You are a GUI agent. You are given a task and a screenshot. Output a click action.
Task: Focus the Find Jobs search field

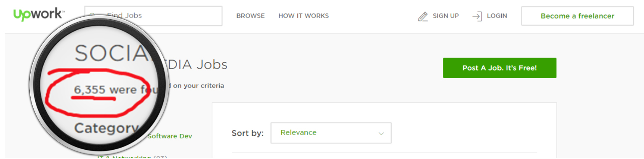153,16
